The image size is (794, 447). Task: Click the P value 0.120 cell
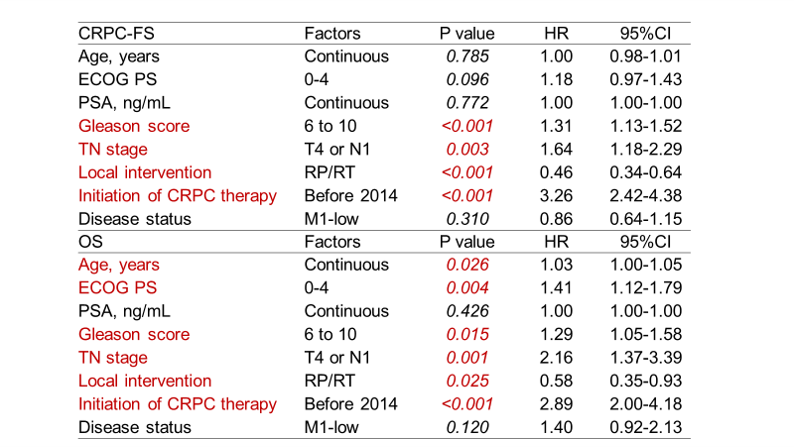[467, 427]
